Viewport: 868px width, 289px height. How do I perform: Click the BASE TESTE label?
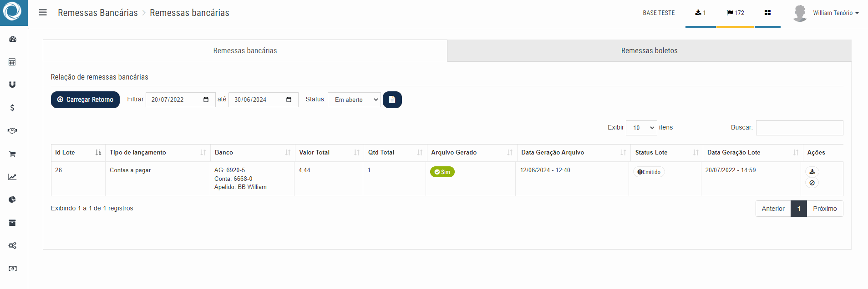659,13
